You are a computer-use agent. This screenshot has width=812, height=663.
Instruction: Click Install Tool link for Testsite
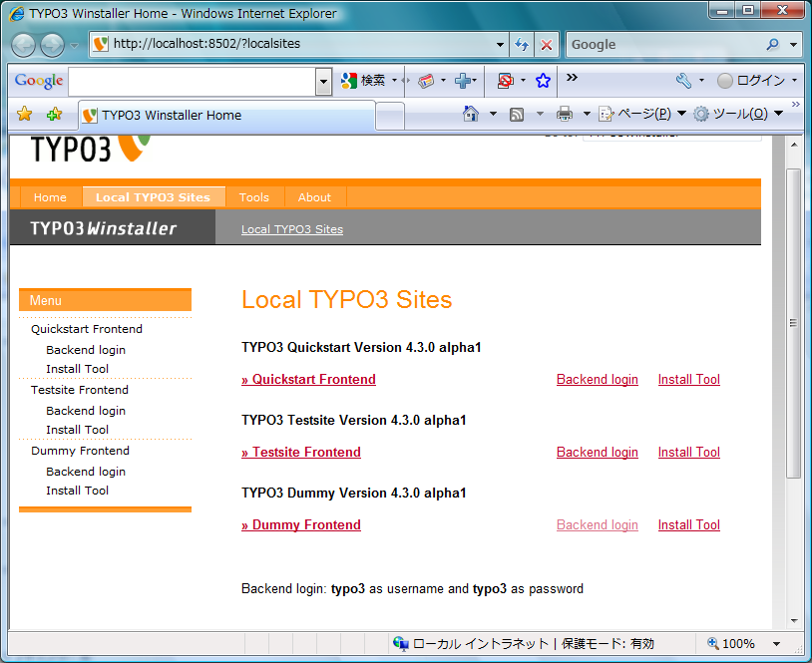688,453
